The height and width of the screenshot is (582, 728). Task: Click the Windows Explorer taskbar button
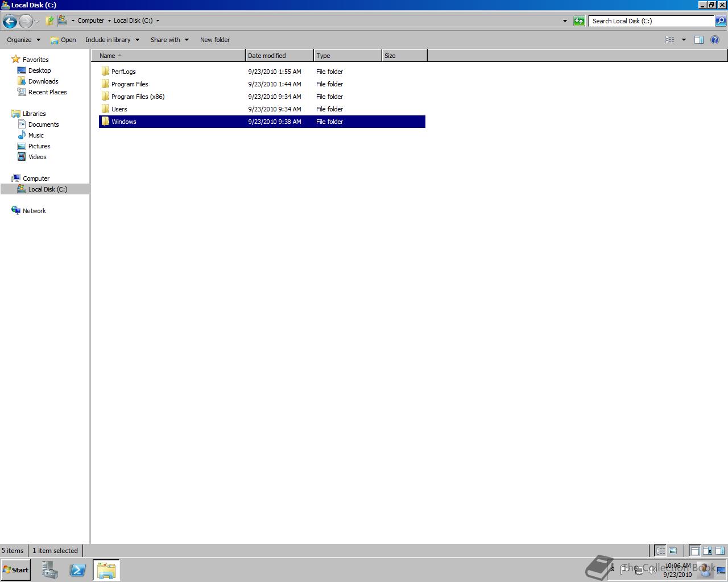click(106, 570)
